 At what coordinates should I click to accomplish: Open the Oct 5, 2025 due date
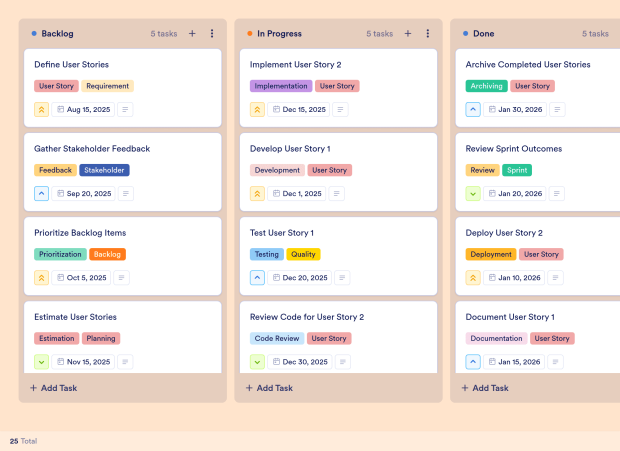click(x=81, y=278)
